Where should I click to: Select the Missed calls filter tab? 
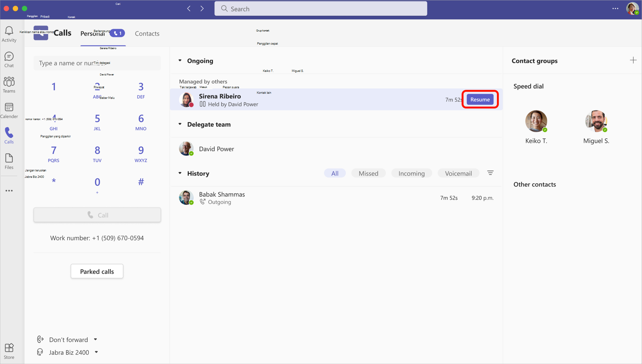(369, 173)
